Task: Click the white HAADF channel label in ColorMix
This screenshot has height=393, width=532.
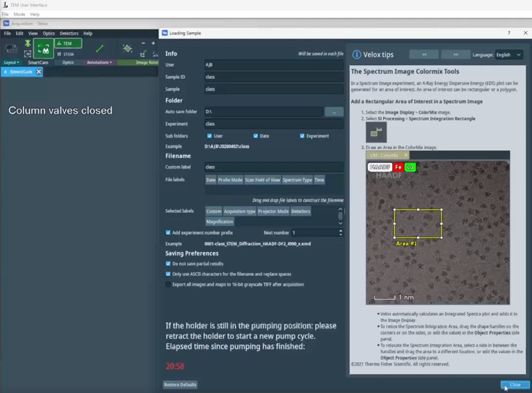Action: coord(380,167)
